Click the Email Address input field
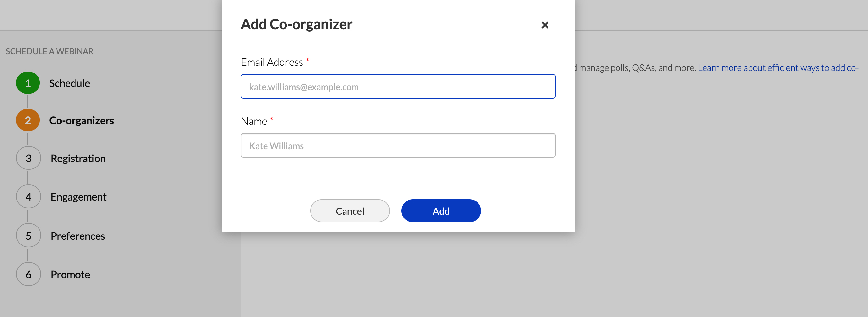868x317 pixels. [398, 86]
